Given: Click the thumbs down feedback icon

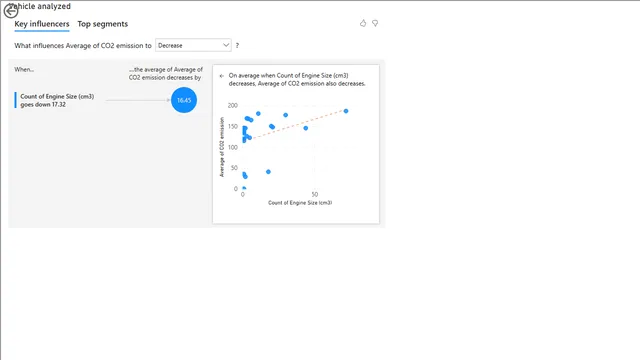Looking at the screenshot, I should (375, 23).
